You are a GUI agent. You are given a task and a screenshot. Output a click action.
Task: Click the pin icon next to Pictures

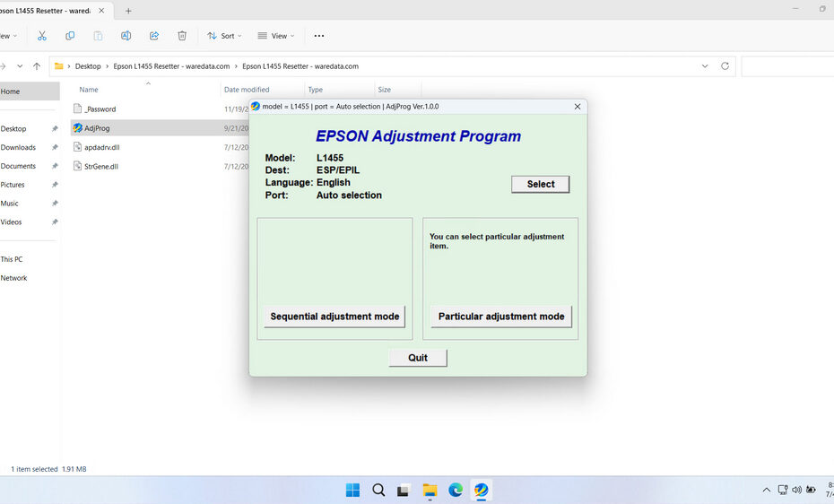(54, 185)
